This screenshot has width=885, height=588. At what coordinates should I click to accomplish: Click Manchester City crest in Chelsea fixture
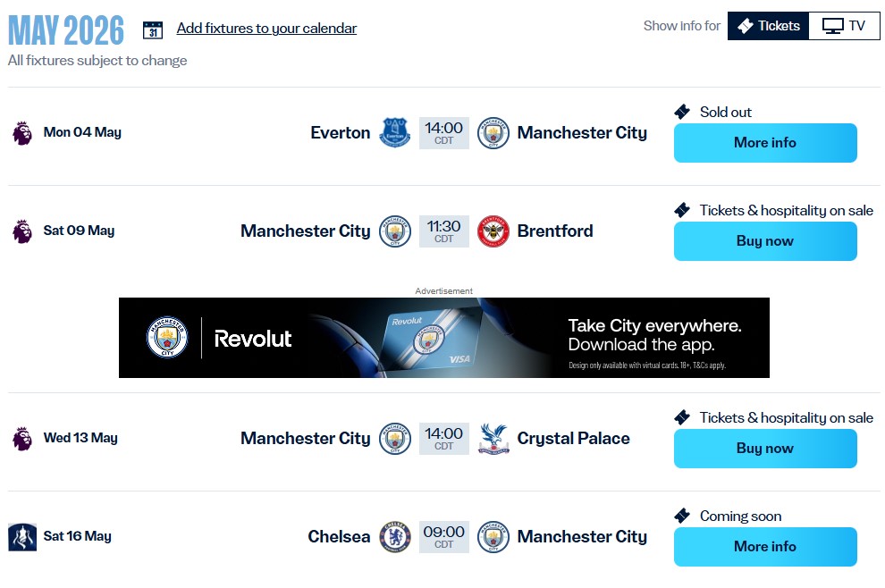pyautogui.click(x=493, y=537)
